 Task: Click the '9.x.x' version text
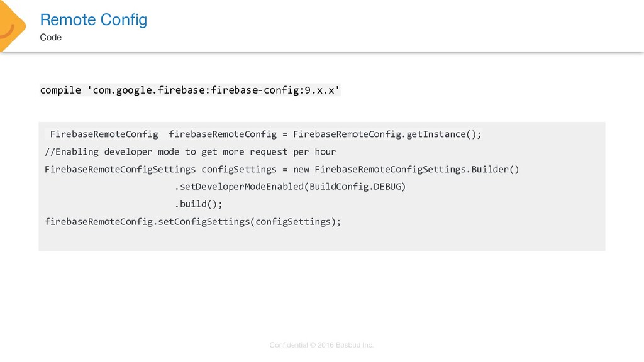(319, 90)
